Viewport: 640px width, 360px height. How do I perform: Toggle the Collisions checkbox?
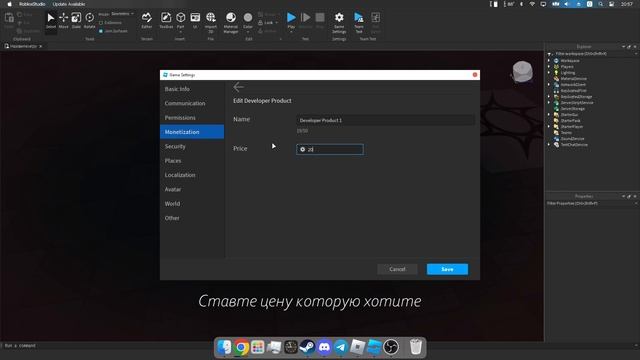pyautogui.click(x=101, y=23)
